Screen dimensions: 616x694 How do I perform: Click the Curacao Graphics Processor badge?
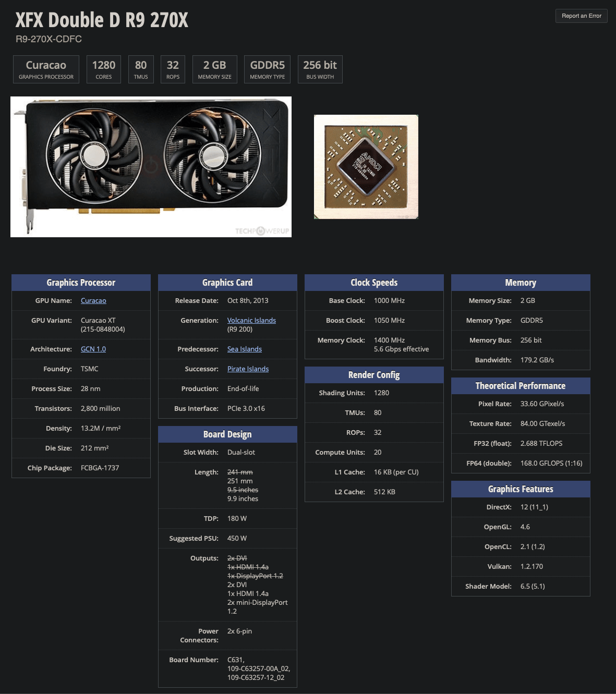click(46, 69)
